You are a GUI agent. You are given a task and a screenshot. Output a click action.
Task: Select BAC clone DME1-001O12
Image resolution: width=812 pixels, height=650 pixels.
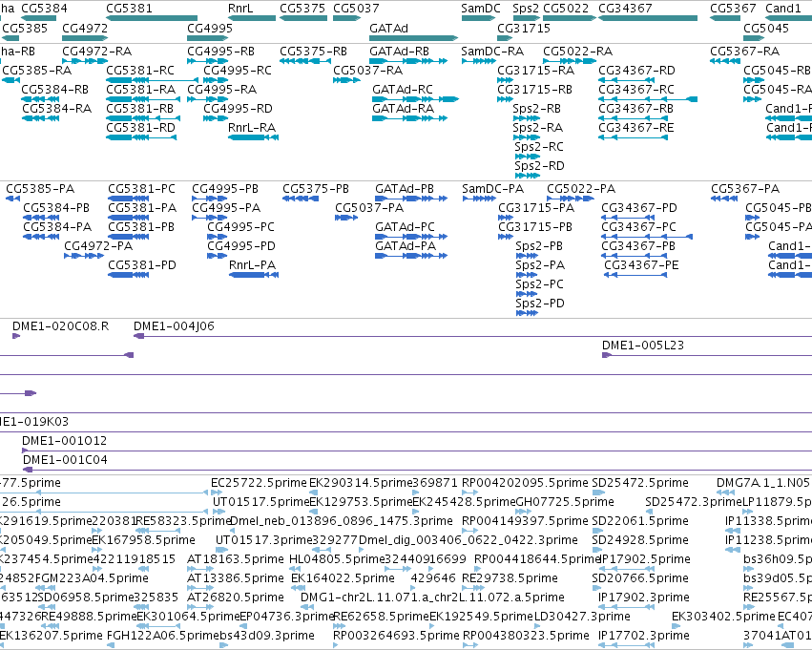(x=64, y=441)
